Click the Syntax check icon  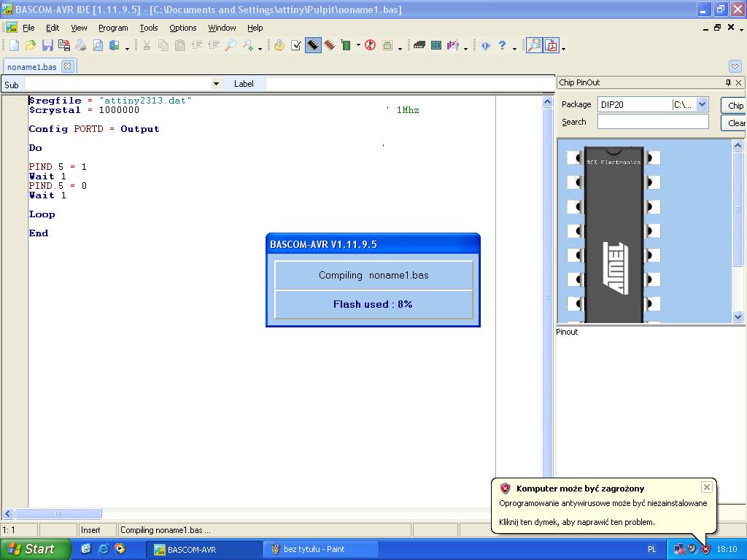point(296,45)
